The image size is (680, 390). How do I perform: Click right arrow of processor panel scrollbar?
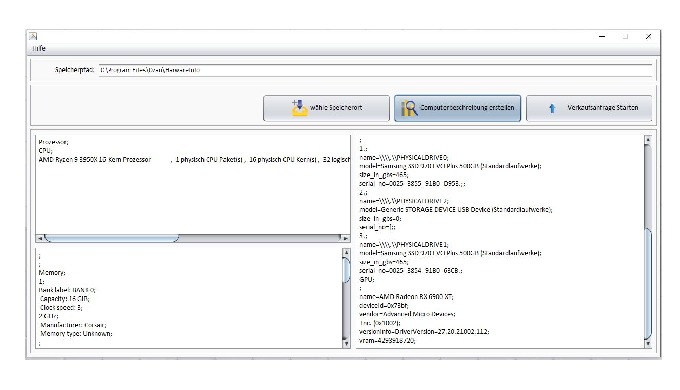tap(345, 238)
